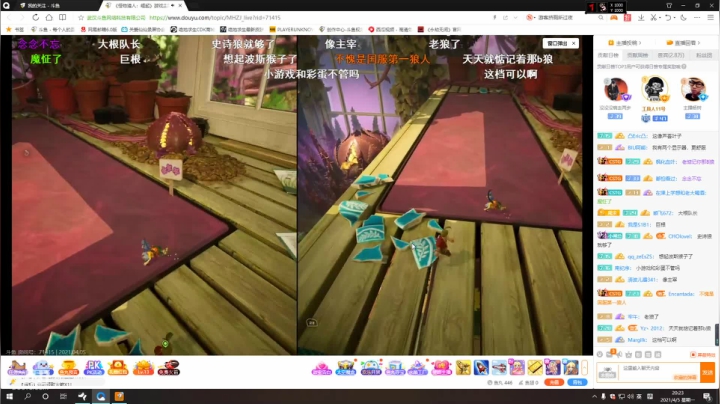Click the blue 背包 backpack button
Screen dimensions: 720x404
[577, 382]
